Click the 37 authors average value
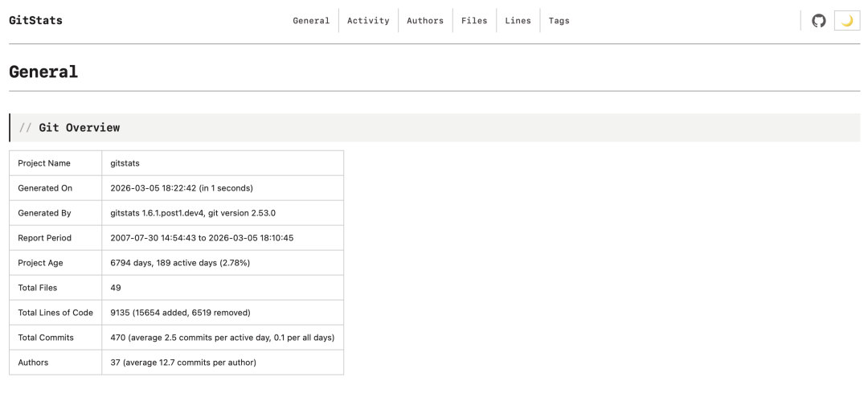Screen dimensions: 868x402 point(183,363)
